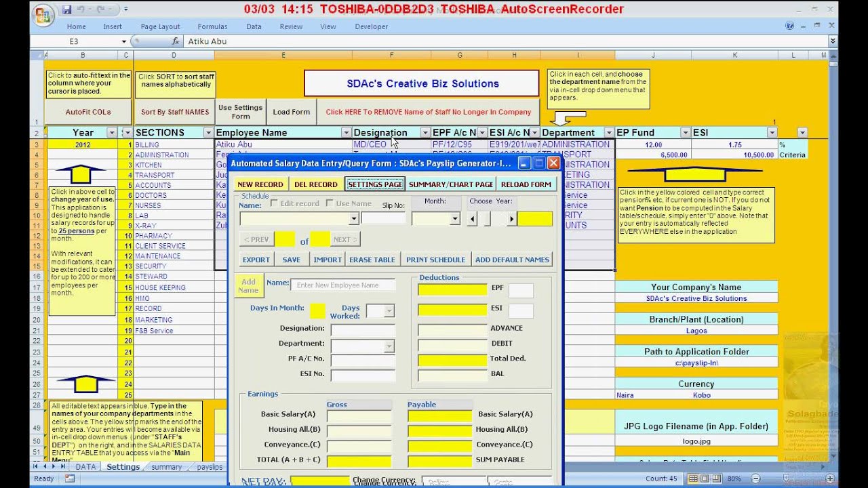
Task: Click the EXPORT button in the form
Action: click(x=256, y=260)
